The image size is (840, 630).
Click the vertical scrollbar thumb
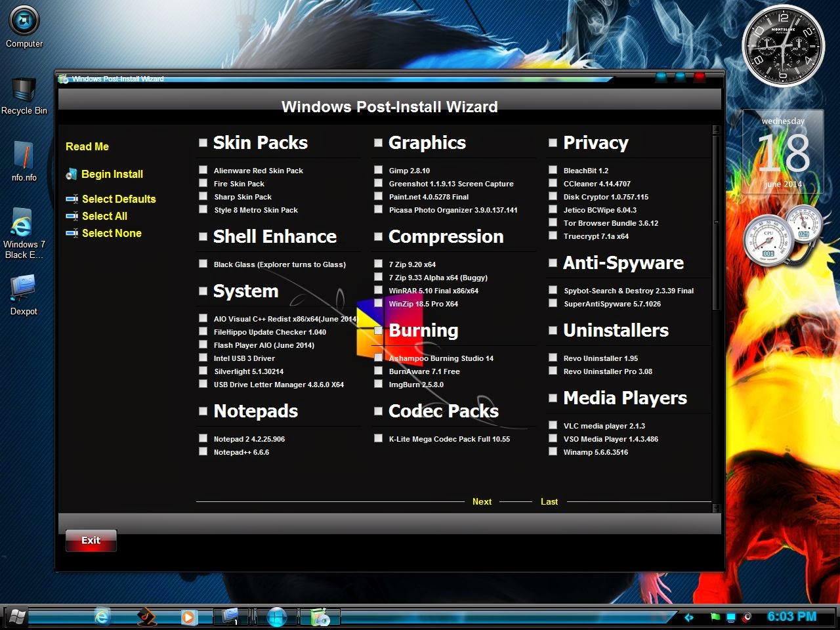[x=716, y=222]
